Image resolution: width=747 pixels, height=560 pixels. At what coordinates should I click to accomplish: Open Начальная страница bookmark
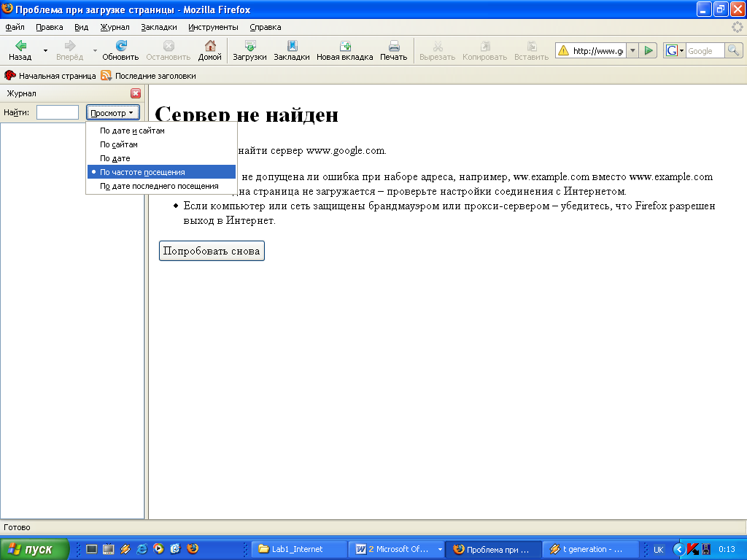pos(50,76)
